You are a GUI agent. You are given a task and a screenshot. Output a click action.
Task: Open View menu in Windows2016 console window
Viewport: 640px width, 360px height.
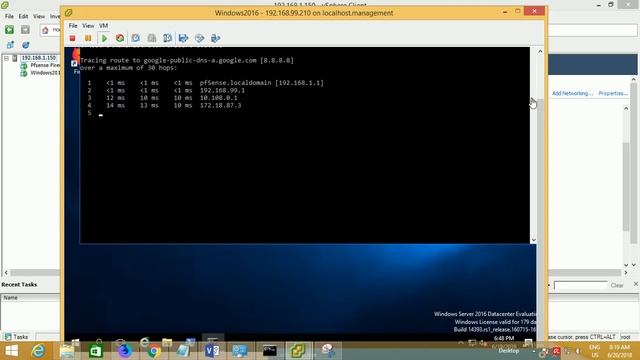click(88, 26)
